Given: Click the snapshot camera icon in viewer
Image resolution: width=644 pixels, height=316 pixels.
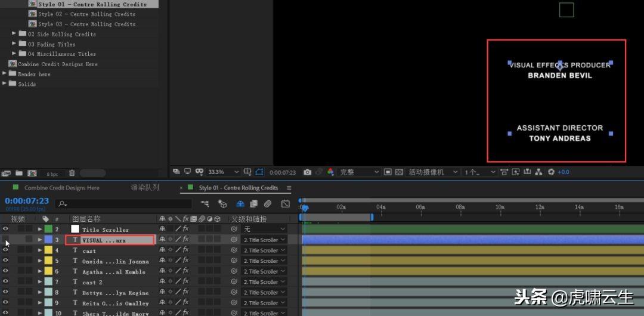Looking at the screenshot, I should [x=307, y=172].
